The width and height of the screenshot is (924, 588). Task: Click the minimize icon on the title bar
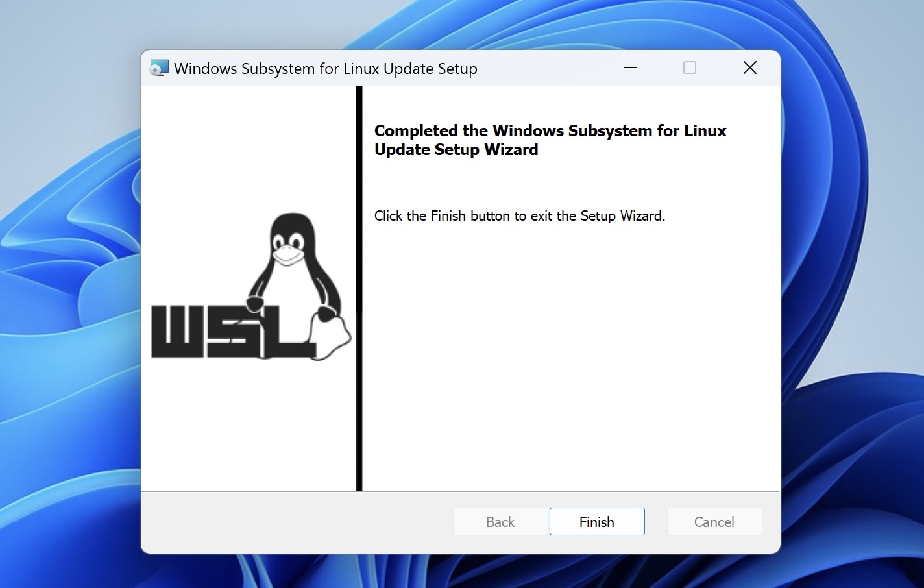[630, 67]
